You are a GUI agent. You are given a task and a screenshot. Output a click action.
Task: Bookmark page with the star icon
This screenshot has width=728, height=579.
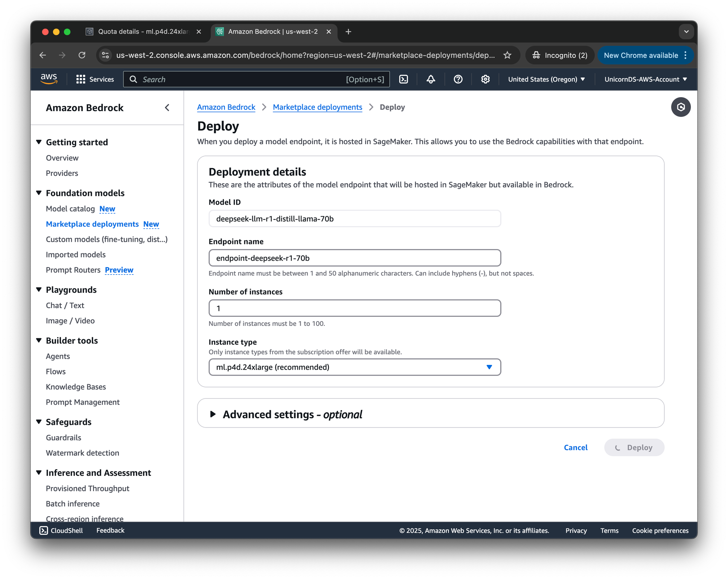507,55
